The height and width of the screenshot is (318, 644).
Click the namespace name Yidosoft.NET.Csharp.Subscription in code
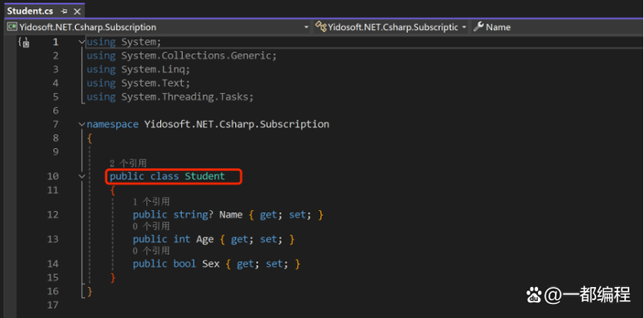click(237, 124)
